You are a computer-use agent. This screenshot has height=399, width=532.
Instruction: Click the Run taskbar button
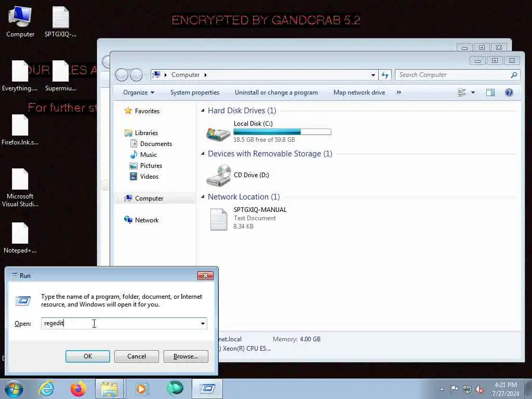coord(207,389)
